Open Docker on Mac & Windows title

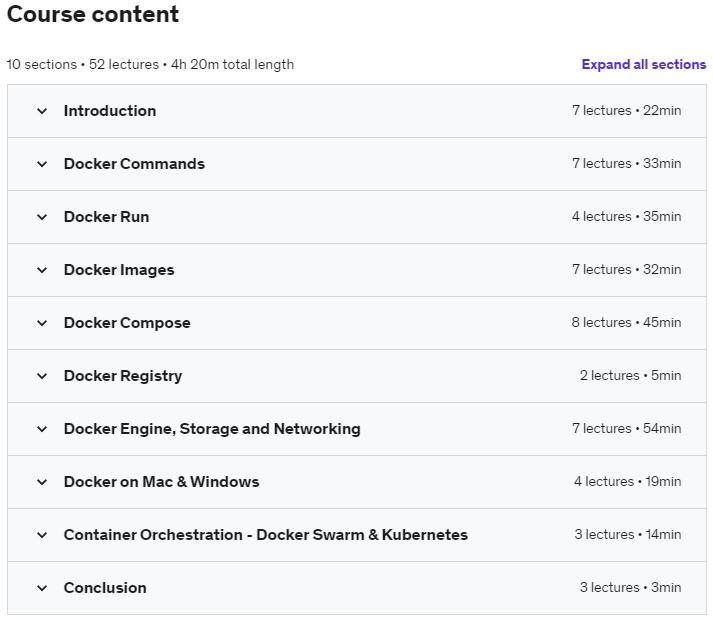[x=161, y=482]
